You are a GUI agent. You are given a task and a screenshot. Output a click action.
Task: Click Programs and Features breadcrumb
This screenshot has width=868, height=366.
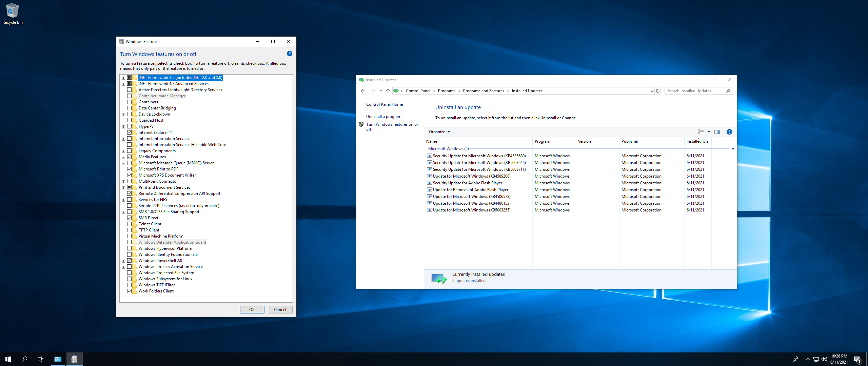[484, 91]
